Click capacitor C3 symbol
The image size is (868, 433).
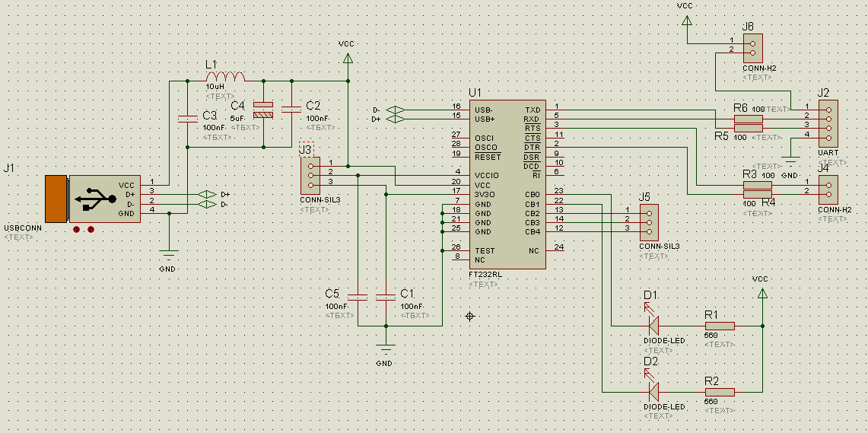coord(187,119)
